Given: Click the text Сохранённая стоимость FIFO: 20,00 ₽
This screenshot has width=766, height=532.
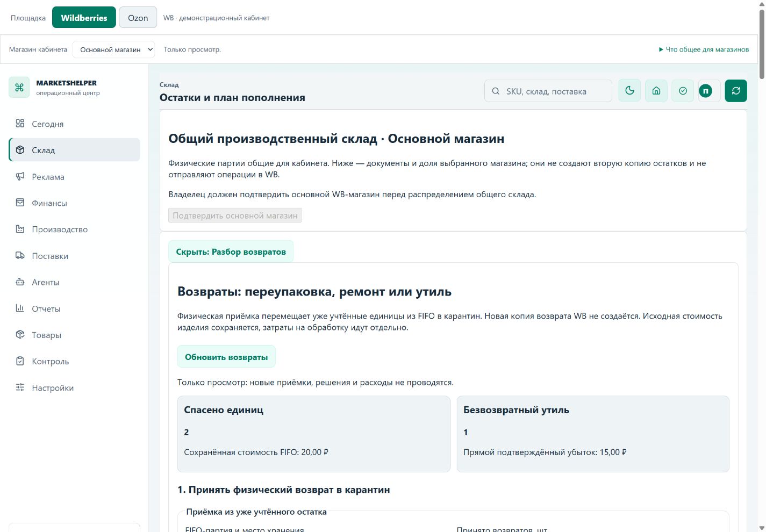Looking at the screenshot, I should (256, 452).
